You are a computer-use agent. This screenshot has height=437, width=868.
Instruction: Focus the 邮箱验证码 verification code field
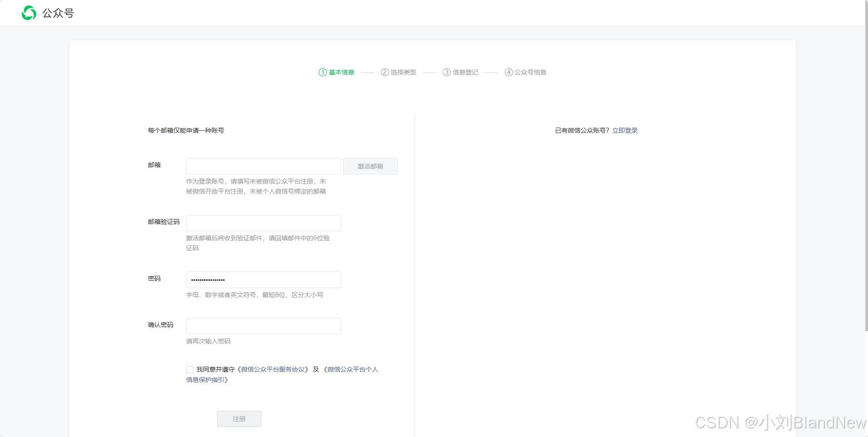click(264, 223)
